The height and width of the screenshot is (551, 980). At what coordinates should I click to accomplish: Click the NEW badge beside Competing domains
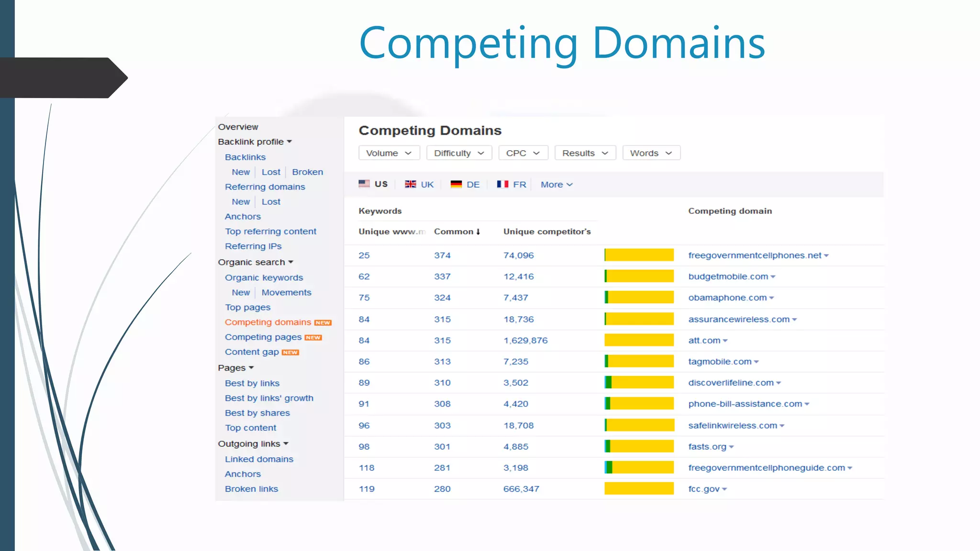(323, 323)
